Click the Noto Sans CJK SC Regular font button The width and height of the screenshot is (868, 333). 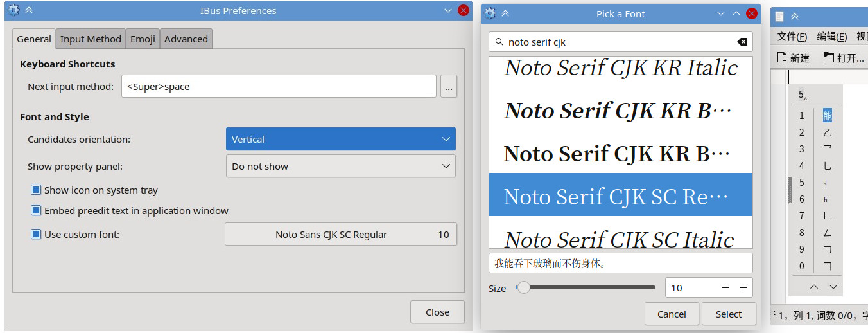pos(341,234)
